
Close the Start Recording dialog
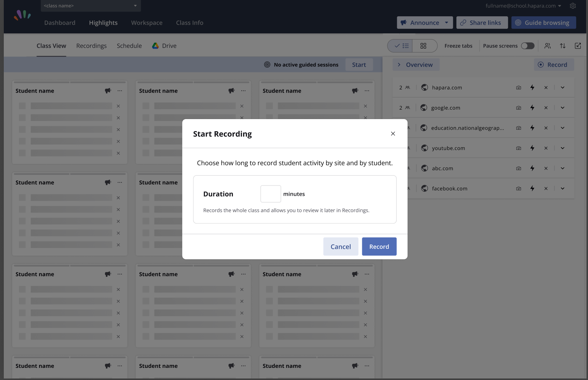[393, 133]
